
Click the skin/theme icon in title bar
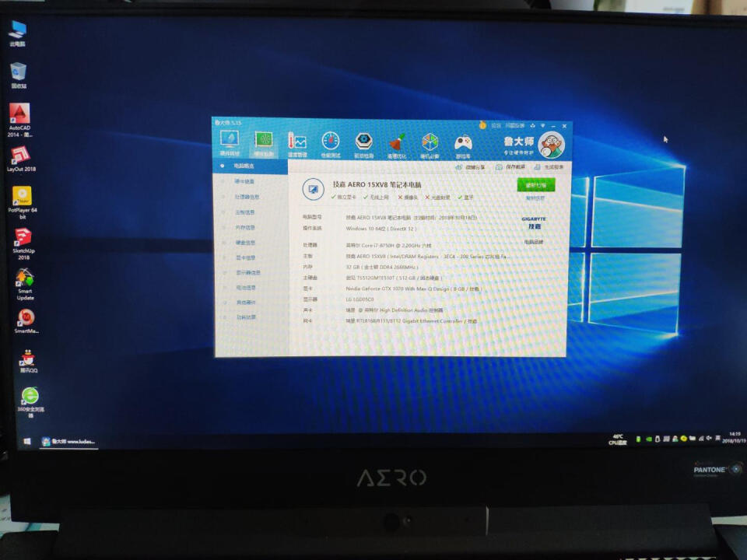click(532, 126)
